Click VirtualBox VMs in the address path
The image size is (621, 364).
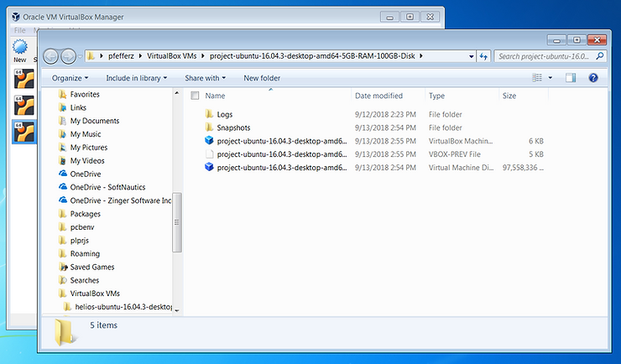[172, 56]
